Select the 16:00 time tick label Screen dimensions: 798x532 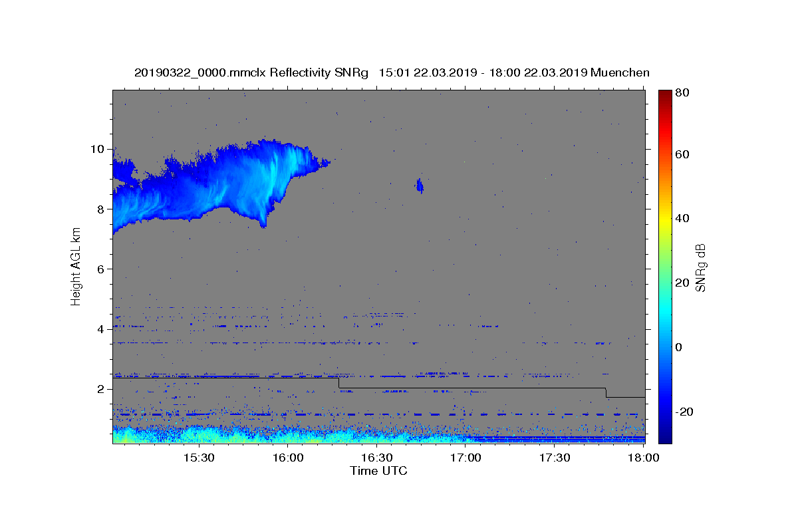[288, 458]
